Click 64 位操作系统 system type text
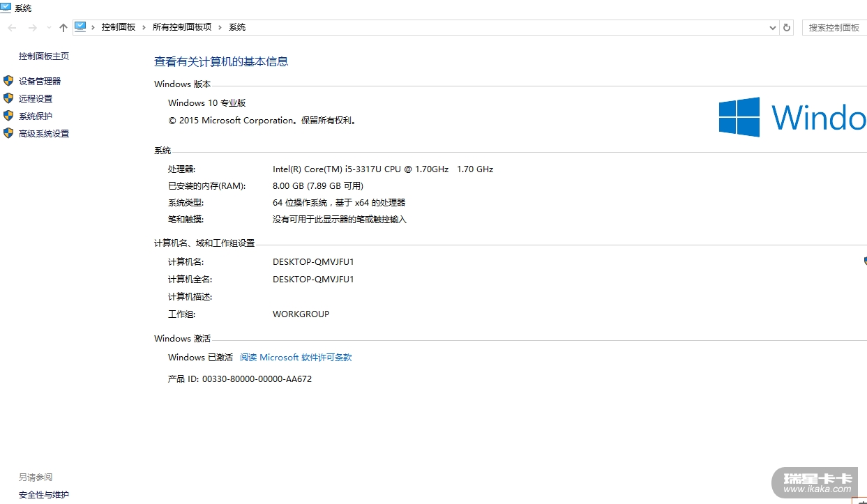867x504 pixels. tap(339, 203)
